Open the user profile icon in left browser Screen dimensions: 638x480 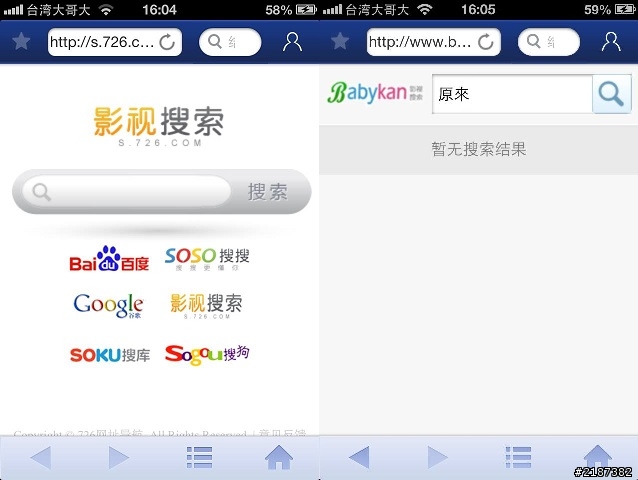(x=292, y=42)
